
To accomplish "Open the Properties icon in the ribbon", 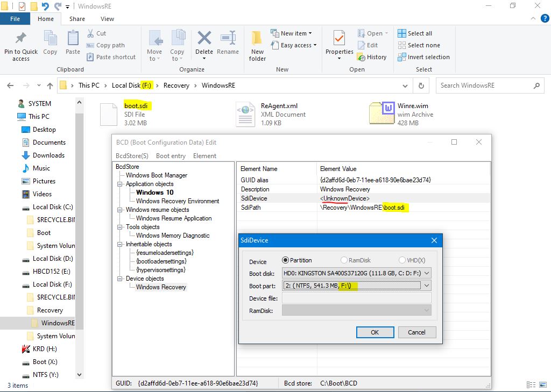I will pos(339,39).
